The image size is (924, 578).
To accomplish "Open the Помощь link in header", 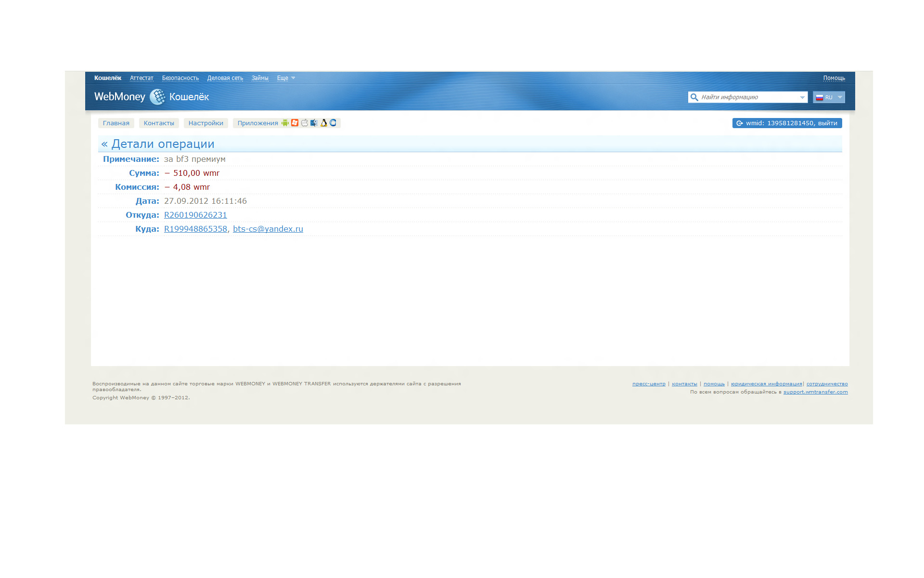I will (x=834, y=78).
